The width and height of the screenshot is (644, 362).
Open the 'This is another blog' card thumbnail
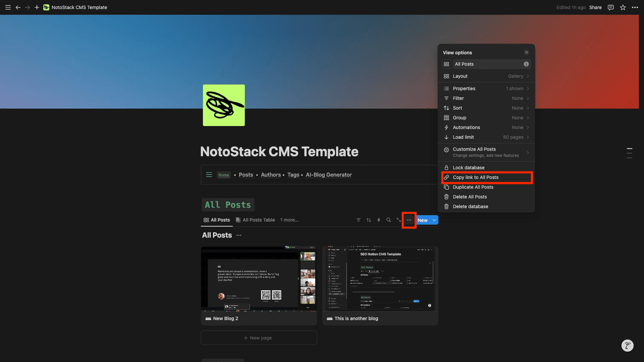[380, 279]
